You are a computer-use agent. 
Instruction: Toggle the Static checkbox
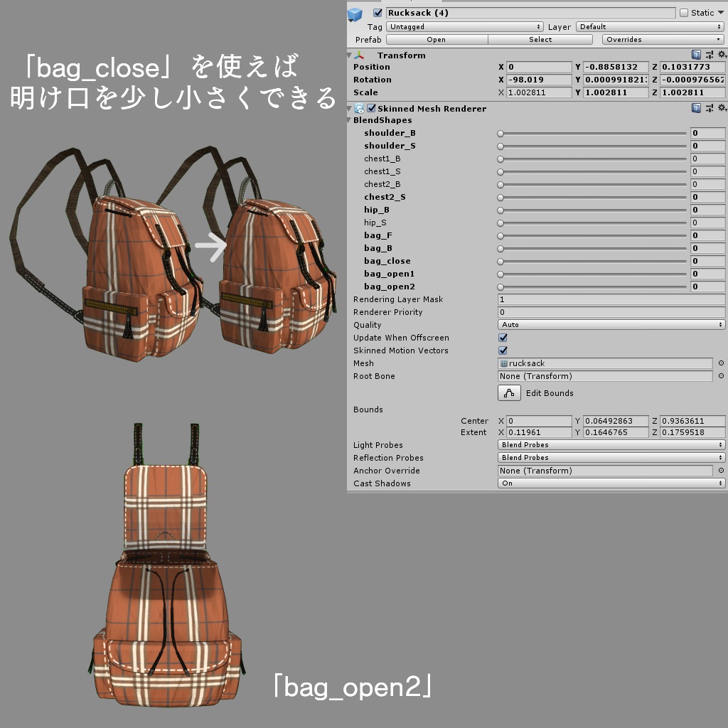684,13
